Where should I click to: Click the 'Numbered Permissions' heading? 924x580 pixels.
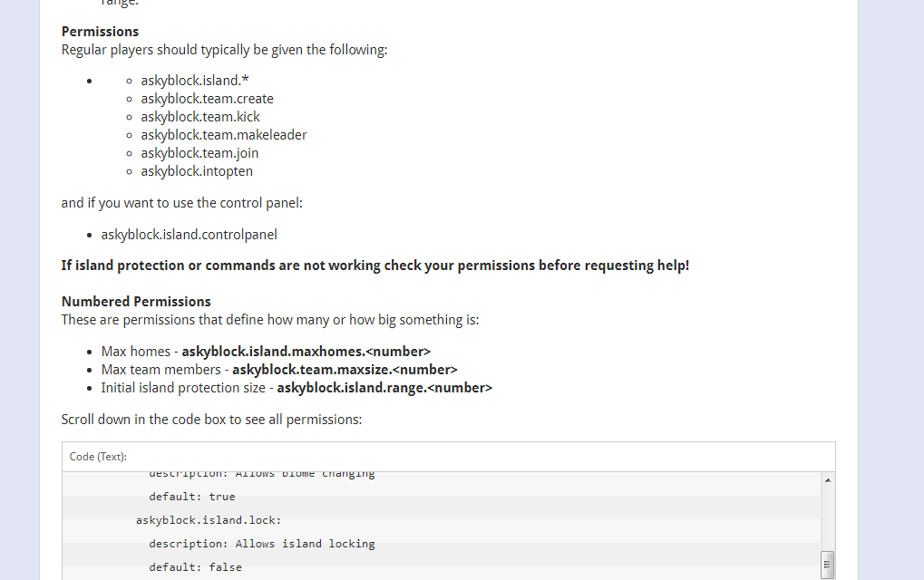point(136,302)
